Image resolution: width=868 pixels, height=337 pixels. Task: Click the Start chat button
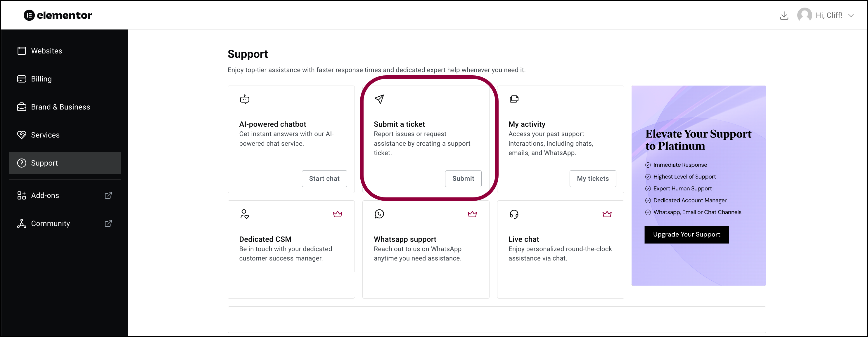tap(324, 178)
